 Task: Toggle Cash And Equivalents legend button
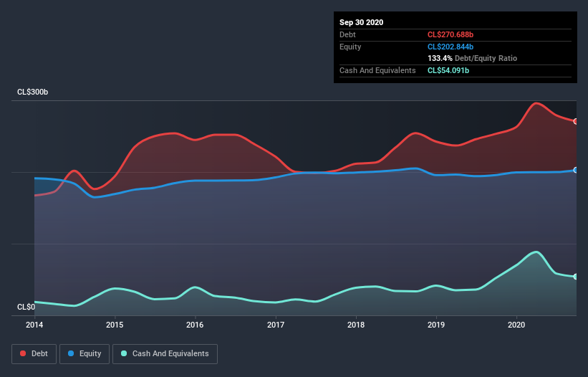point(165,354)
